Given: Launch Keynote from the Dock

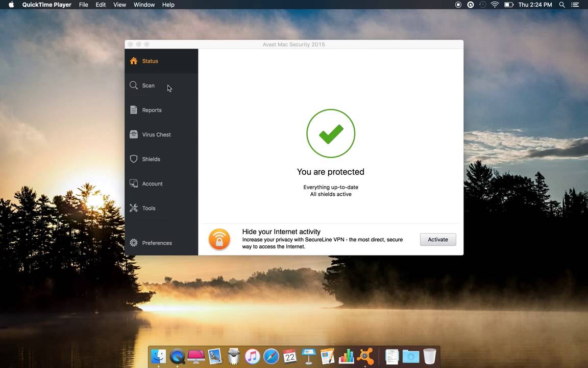Looking at the screenshot, I should pos(309,356).
